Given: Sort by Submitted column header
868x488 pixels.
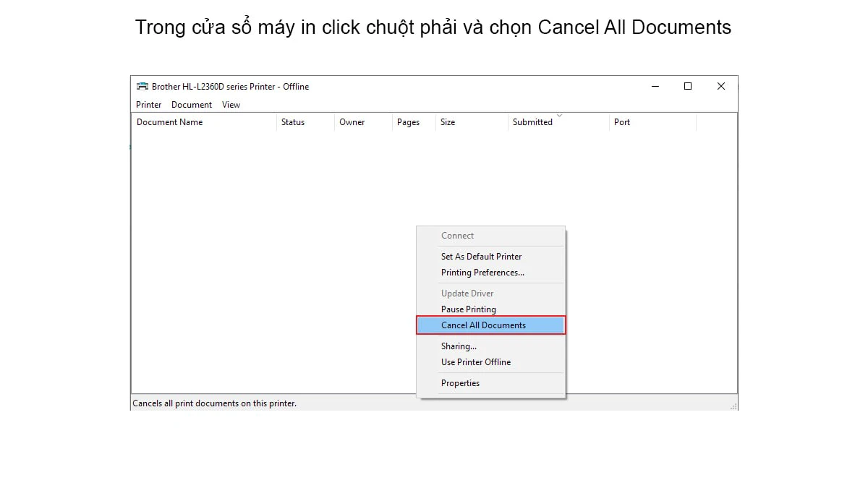Looking at the screenshot, I should [559, 122].
